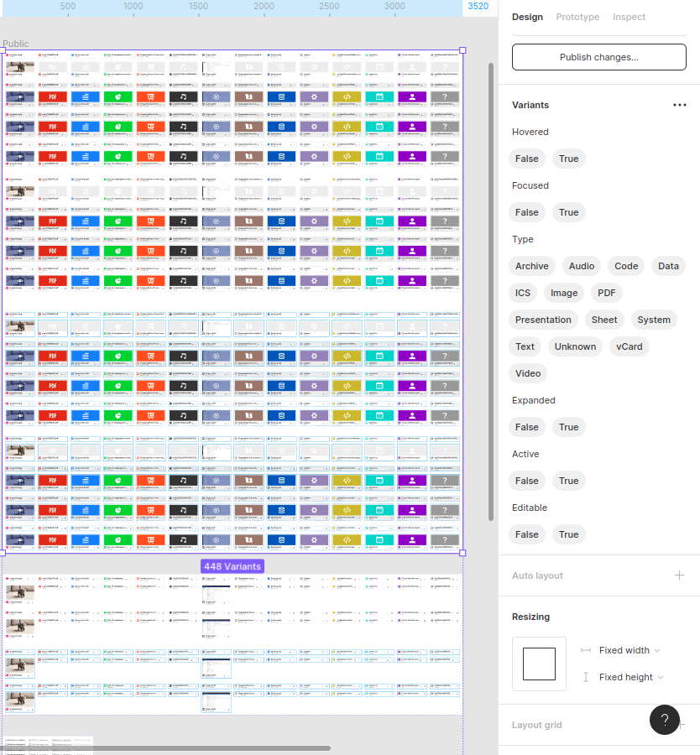Image resolution: width=700 pixels, height=755 pixels.
Task: Grab the top-right corner handle of selected frame
Action: tap(462, 51)
